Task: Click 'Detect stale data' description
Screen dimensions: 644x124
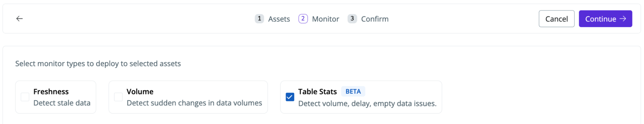Action: tap(62, 103)
